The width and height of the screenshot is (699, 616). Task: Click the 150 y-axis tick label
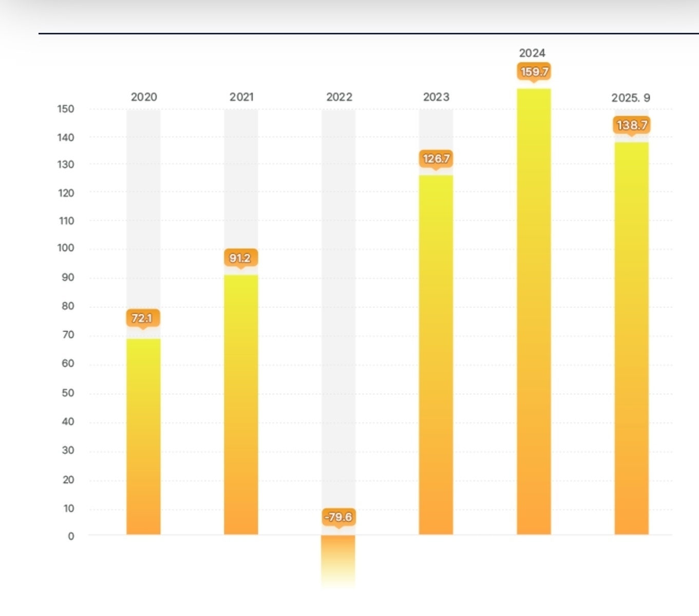(x=66, y=109)
